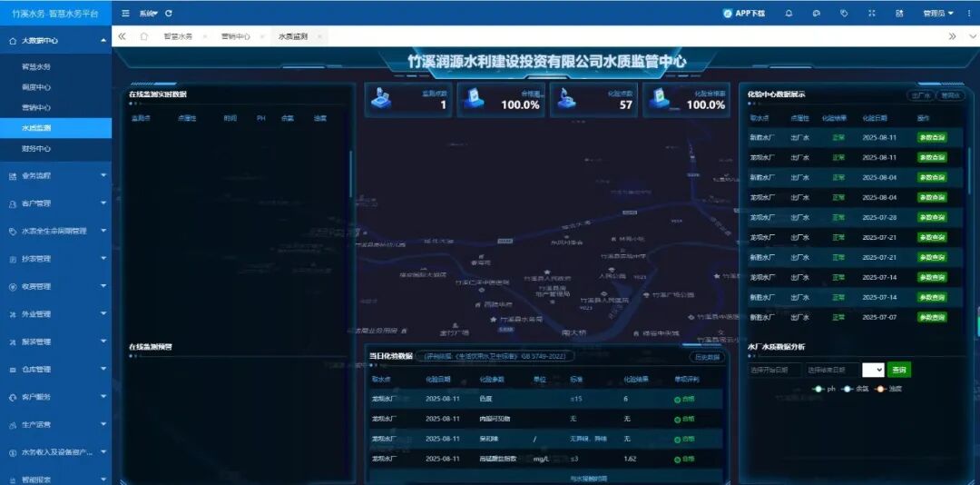Toggle fullscreen with the expand icon
This screenshot has height=485, width=980.
click(872, 13)
